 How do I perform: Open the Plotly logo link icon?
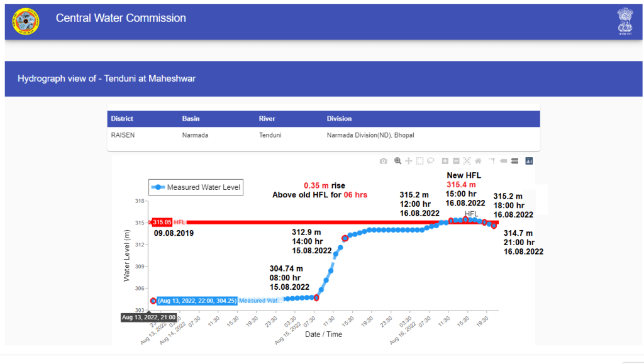point(529,161)
